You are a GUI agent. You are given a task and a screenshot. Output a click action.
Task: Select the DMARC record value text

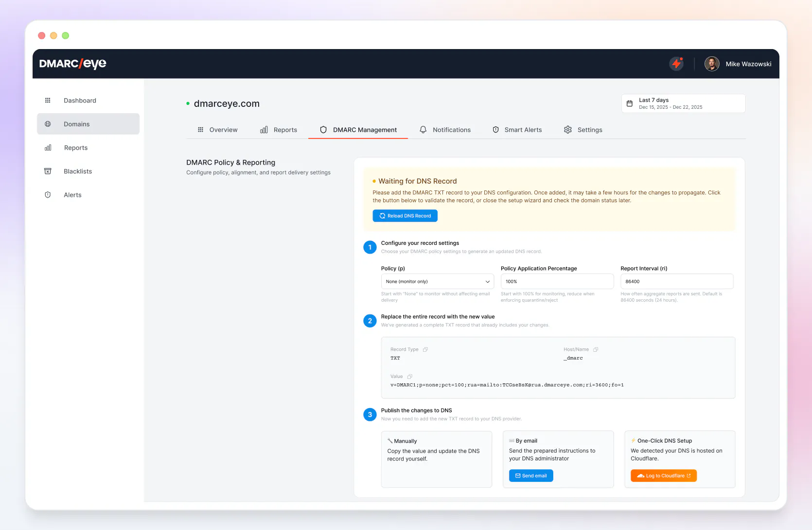507,385
